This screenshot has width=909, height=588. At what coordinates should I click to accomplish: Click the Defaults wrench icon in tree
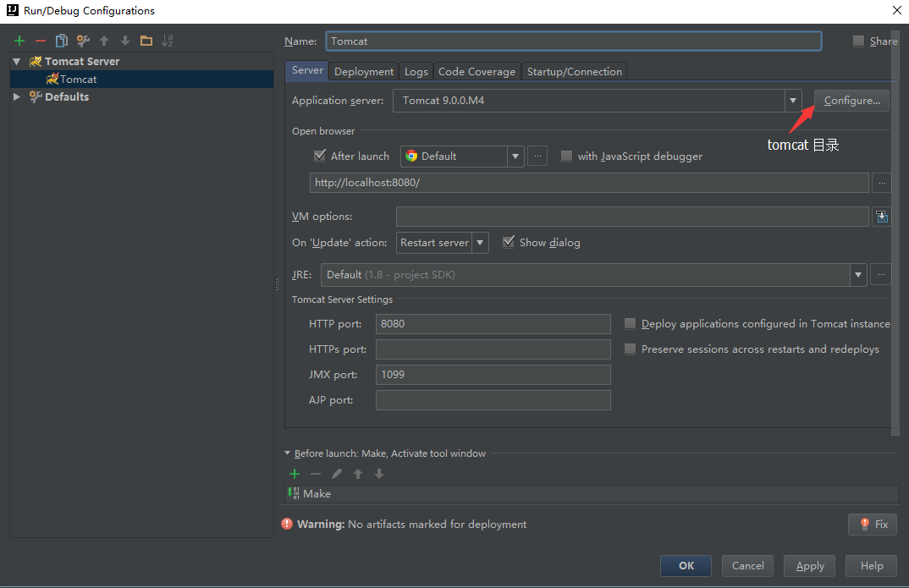36,96
